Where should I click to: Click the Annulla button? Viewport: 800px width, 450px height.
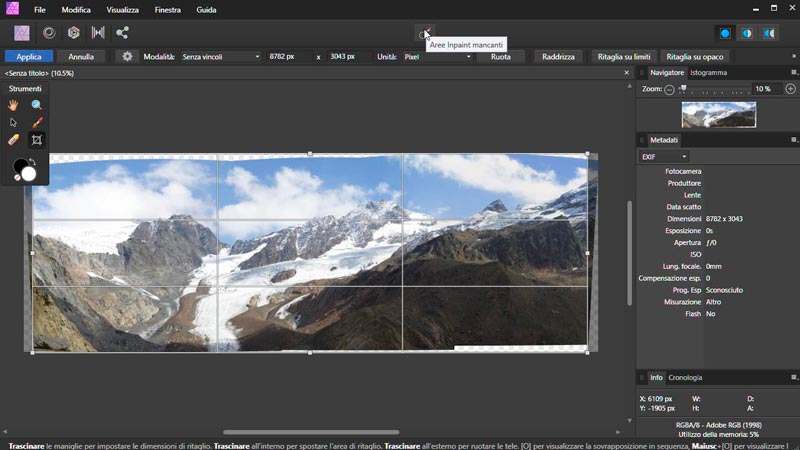[x=81, y=57]
